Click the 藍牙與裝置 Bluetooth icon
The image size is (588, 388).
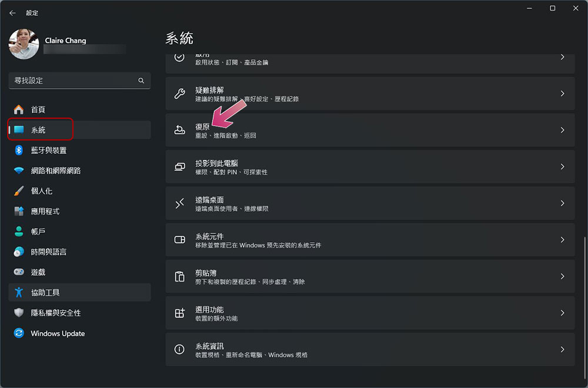19,150
